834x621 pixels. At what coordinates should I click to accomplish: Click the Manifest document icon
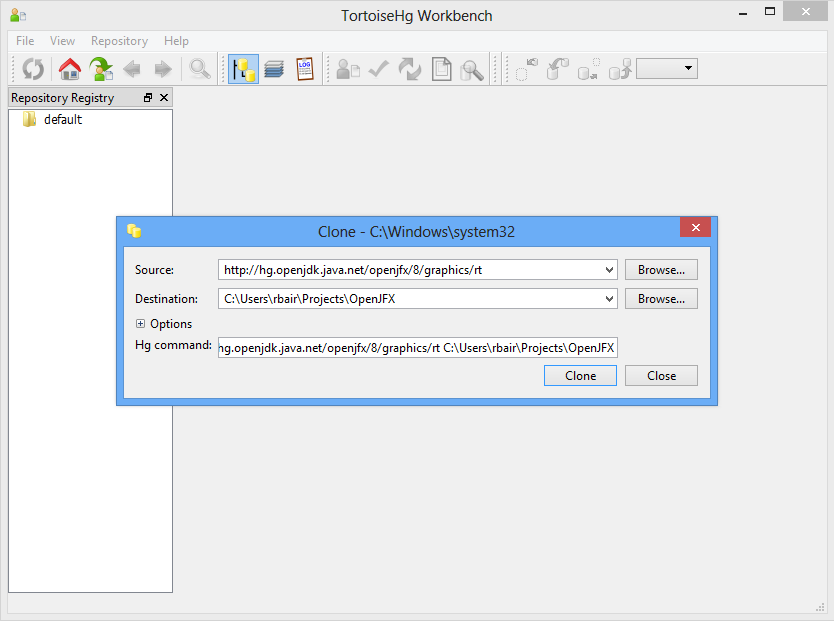(441, 69)
